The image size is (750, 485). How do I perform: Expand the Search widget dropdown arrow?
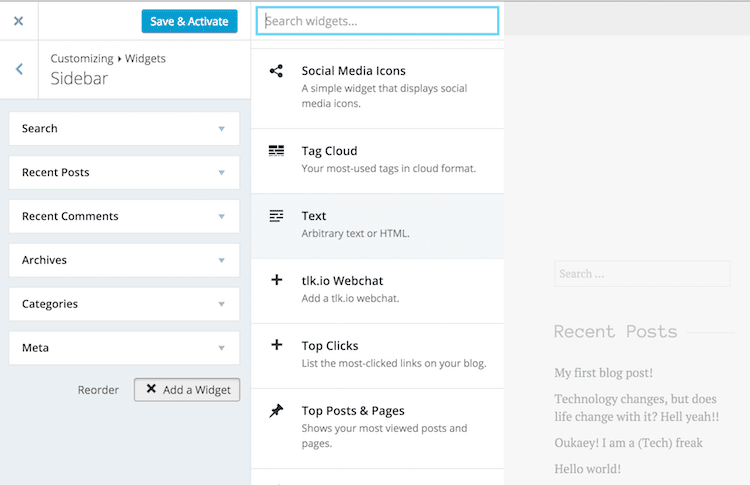[x=221, y=129]
